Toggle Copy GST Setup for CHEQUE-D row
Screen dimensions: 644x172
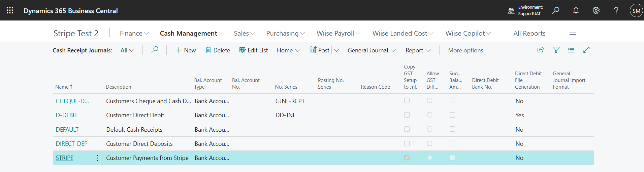407,100
